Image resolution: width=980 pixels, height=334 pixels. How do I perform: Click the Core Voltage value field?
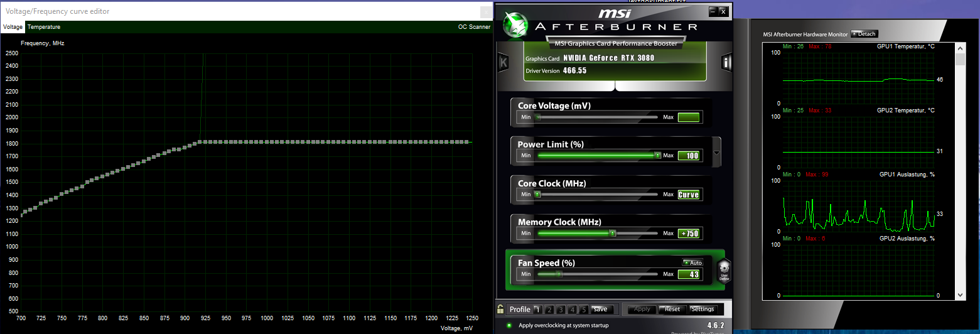[x=689, y=117]
